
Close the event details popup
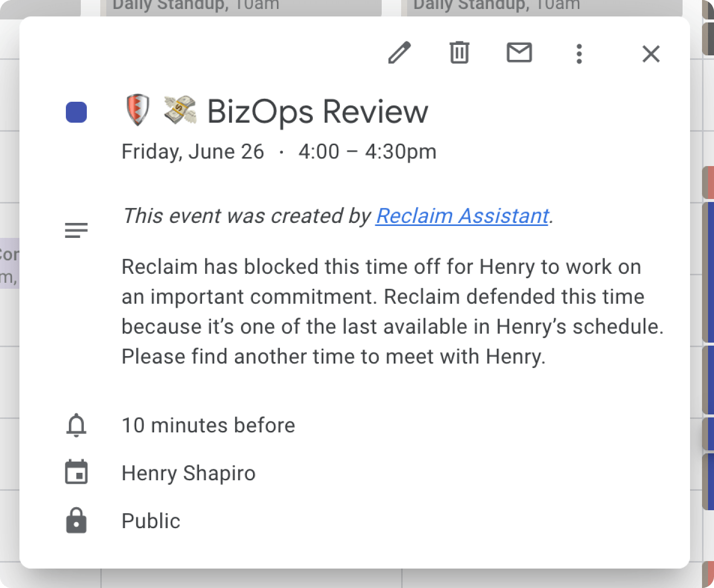651,53
